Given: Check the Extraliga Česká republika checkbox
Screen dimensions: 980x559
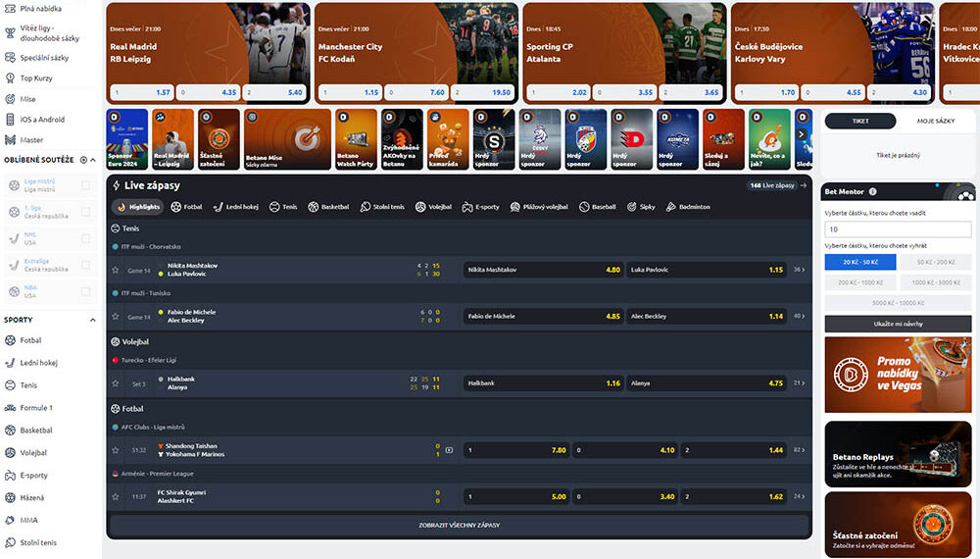Looking at the screenshot, I should pos(85,265).
